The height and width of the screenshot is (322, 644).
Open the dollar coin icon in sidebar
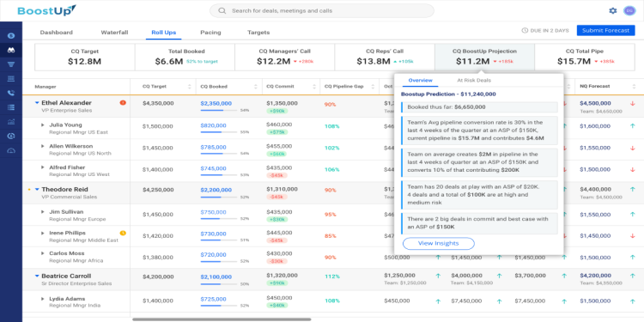pos(11,36)
